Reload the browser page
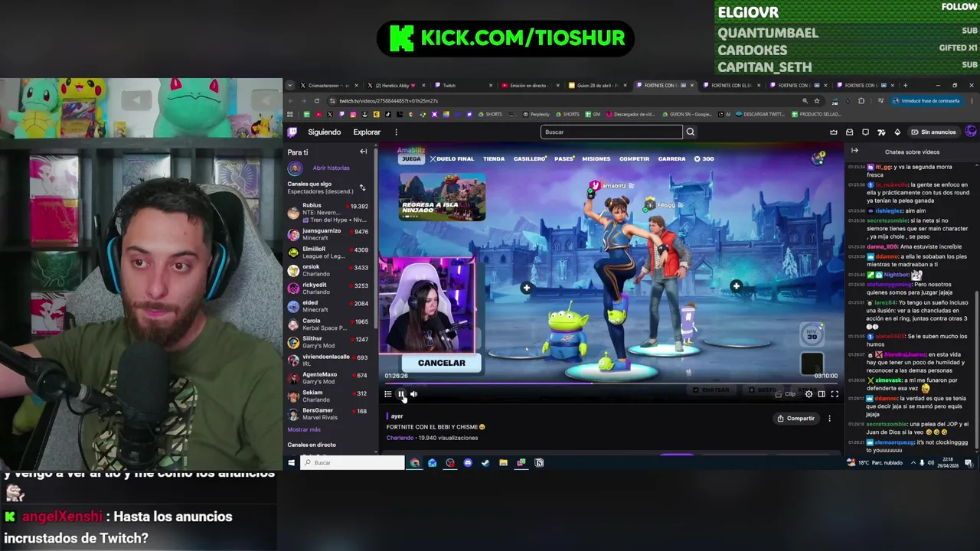The image size is (980, 551). 316,101
